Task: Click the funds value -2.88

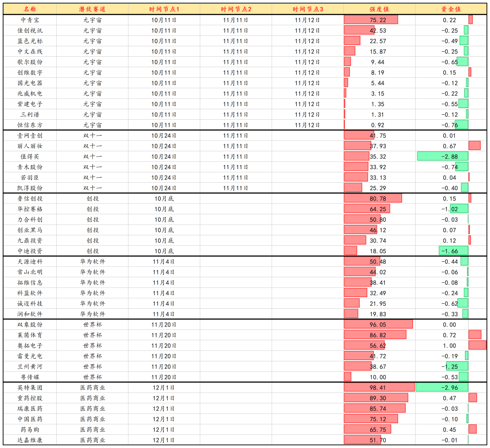Action: [x=449, y=156]
